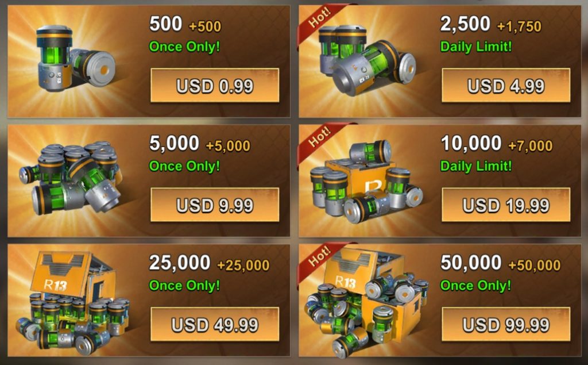The height and width of the screenshot is (365, 588).
Task: Click the Hot! ribbon on the 50,000 pack
Action: click(319, 256)
